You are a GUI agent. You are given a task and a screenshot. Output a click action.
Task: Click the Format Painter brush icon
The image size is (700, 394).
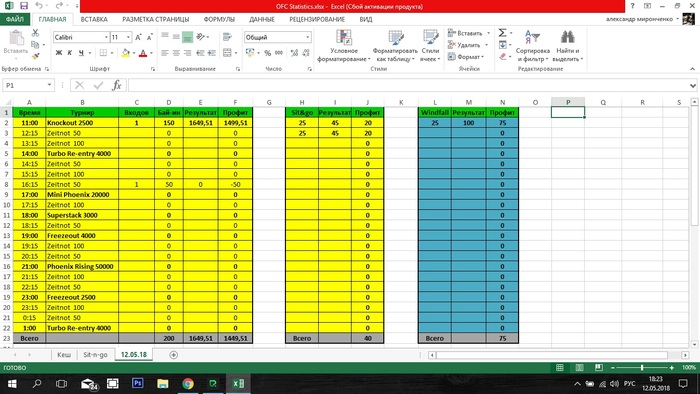point(35,56)
